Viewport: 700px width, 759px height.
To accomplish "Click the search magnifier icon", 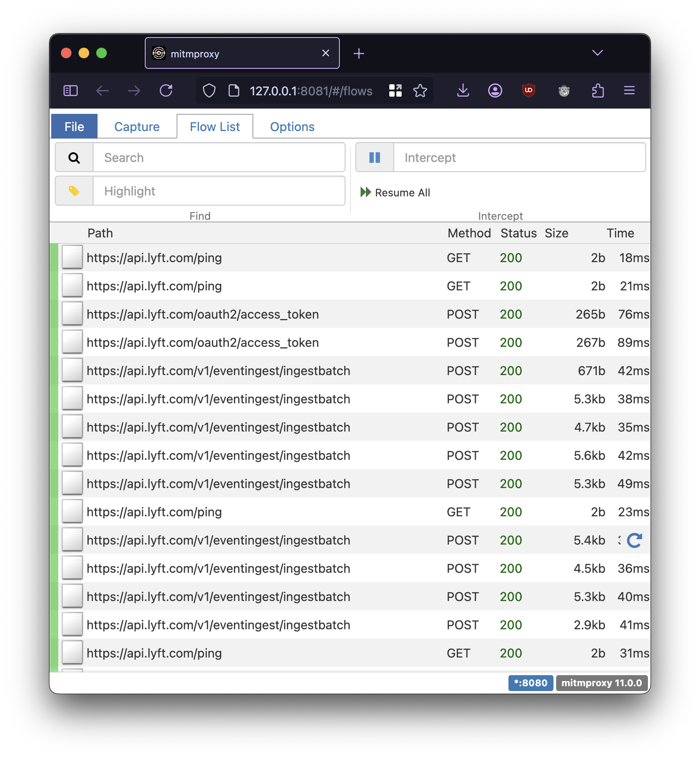I will coord(74,158).
